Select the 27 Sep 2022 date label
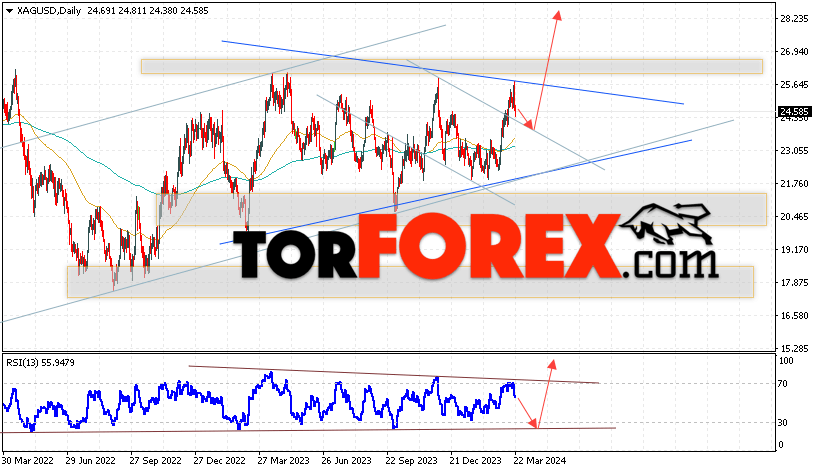The image size is (816, 472). click(156, 461)
